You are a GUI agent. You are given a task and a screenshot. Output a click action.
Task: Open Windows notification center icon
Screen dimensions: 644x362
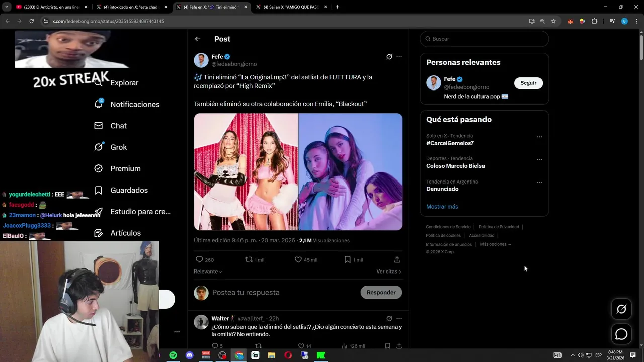(633, 355)
